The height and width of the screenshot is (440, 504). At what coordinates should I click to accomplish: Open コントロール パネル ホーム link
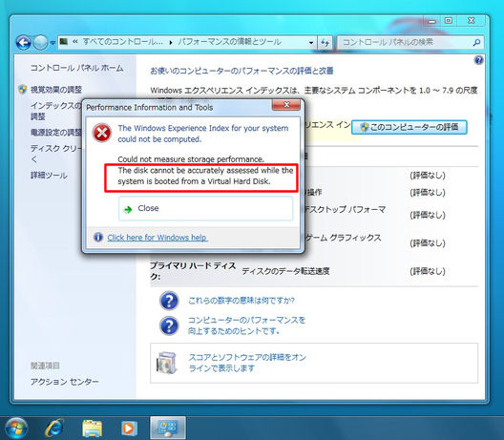[x=76, y=68]
